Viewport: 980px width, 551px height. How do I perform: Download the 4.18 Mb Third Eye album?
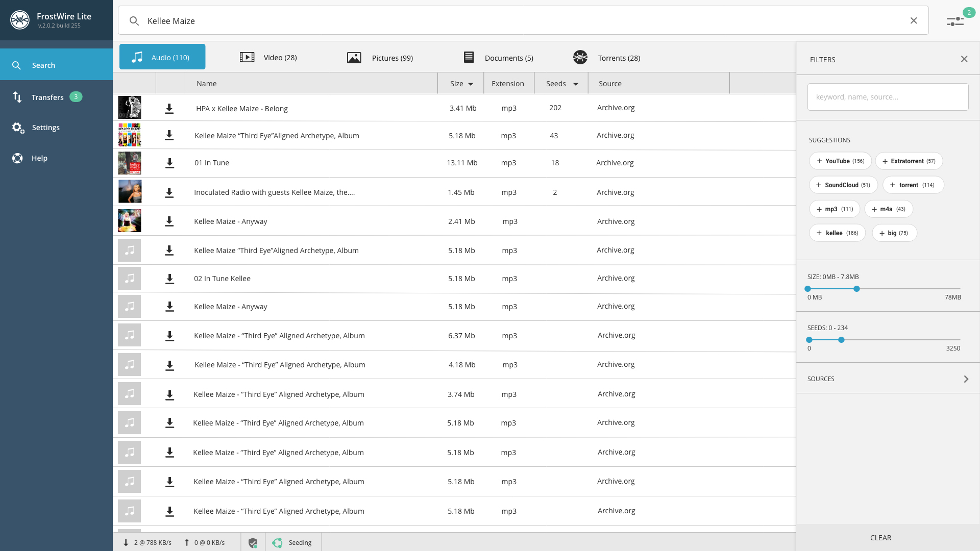click(x=169, y=365)
